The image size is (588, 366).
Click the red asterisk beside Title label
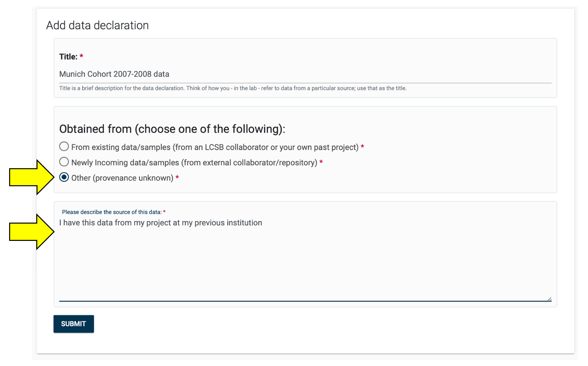click(x=81, y=56)
